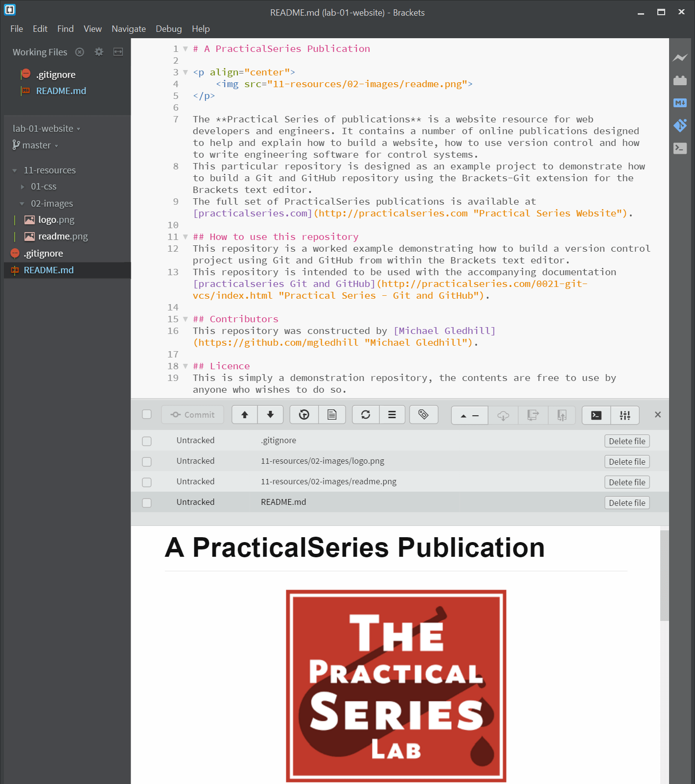Click the close-all Working Files circle-x icon
Viewport: 695px width, 784px height.
pos(80,52)
